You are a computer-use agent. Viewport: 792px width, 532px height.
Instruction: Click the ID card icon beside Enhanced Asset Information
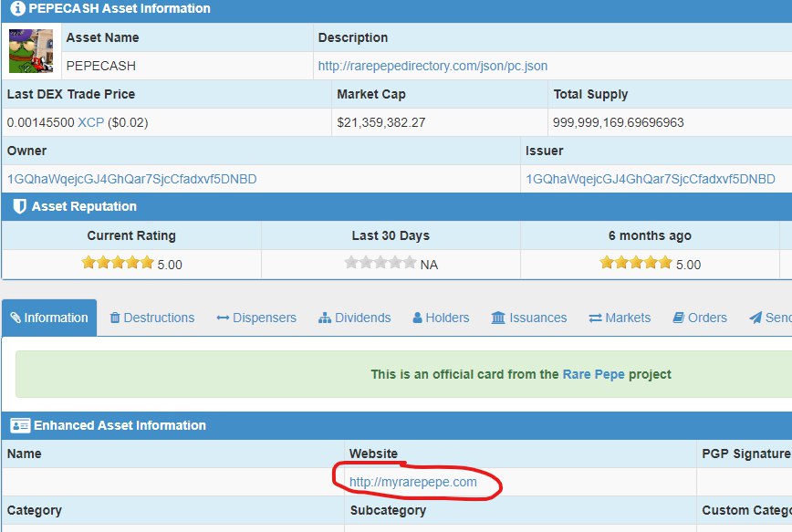(x=20, y=425)
